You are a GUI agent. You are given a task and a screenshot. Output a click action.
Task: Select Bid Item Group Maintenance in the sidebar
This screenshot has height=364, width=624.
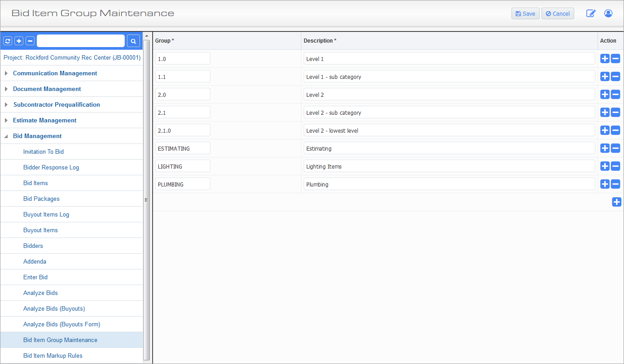click(60, 340)
